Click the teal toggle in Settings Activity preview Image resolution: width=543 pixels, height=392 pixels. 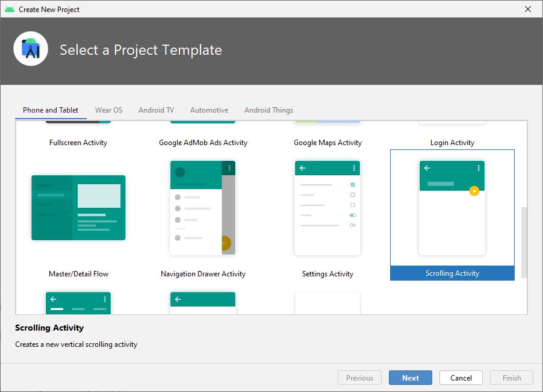point(353,215)
